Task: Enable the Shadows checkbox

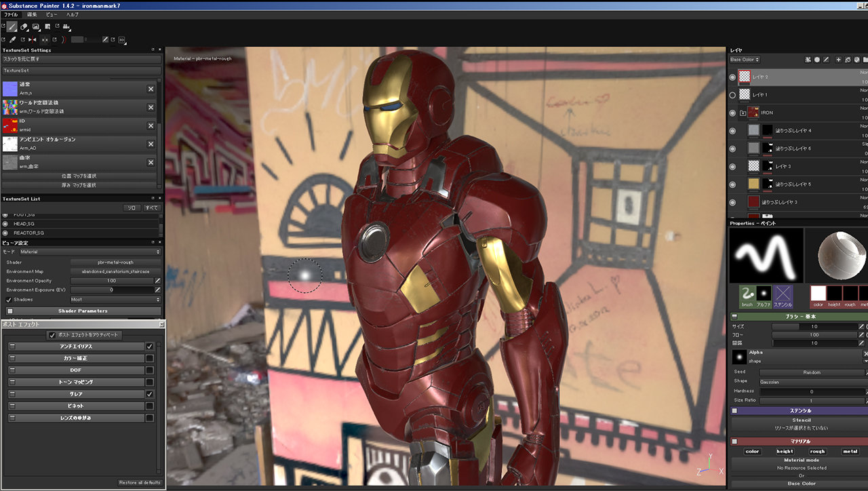Action: click(9, 299)
